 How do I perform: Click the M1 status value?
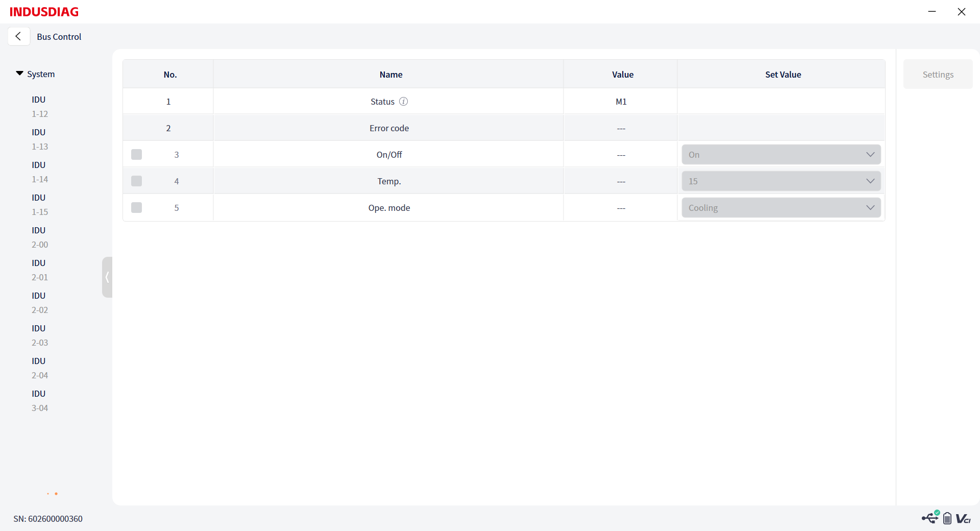[x=621, y=102]
